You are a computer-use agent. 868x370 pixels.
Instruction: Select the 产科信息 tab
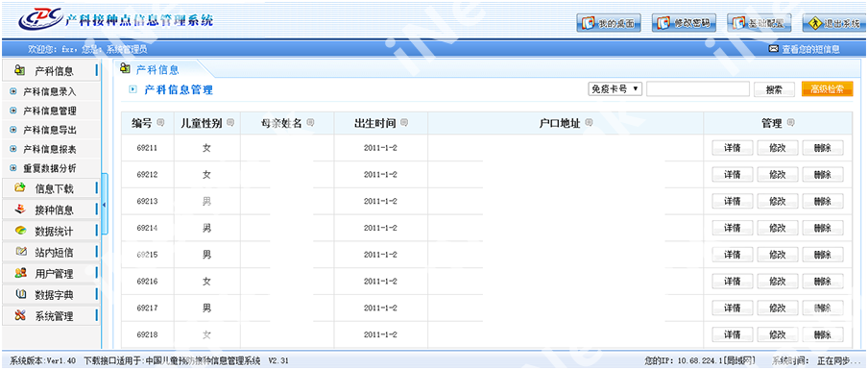pos(157,70)
